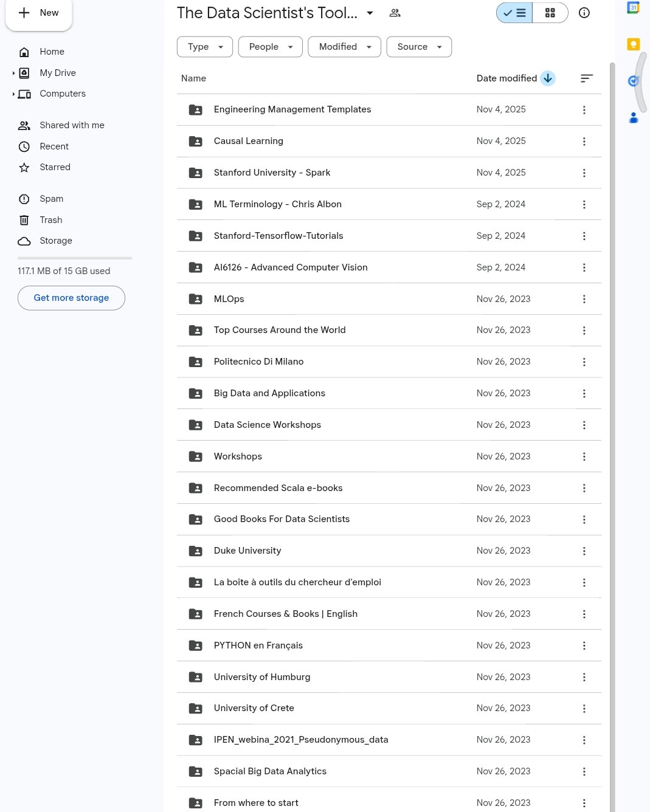Open Shared with me section
Image resolution: width=650 pixels, height=812 pixels.
click(72, 125)
